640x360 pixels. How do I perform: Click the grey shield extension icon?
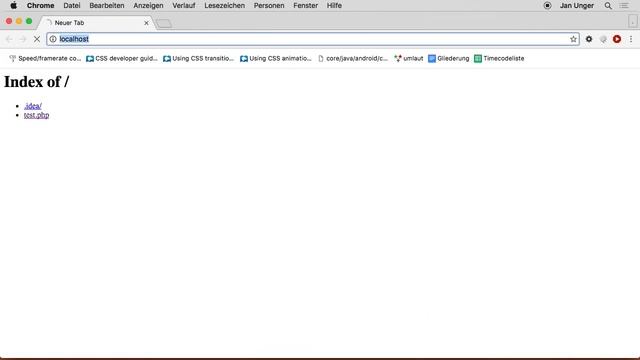(603, 39)
